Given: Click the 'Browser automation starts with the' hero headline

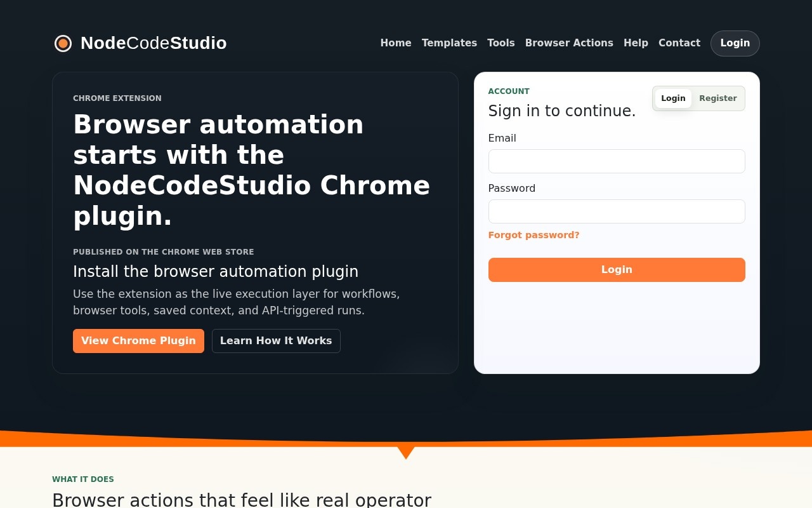Looking at the screenshot, I should [x=252, y=170].
